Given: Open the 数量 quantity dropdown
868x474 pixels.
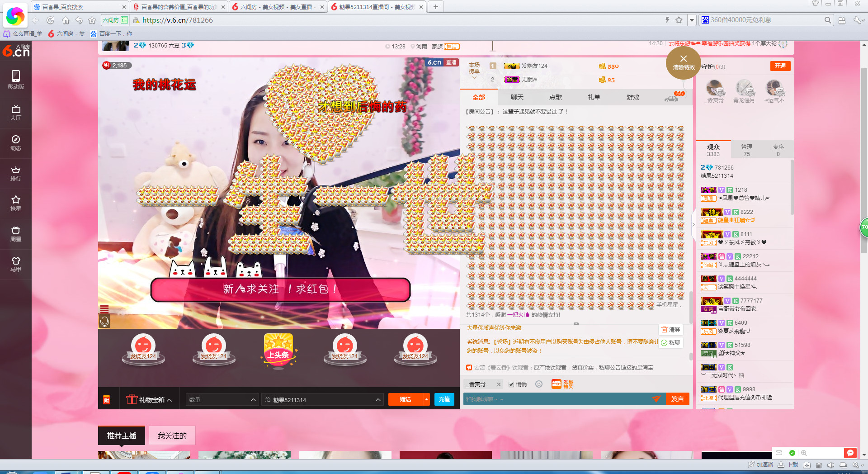Looking at the screenshot, I should click(x=222, y=399).
